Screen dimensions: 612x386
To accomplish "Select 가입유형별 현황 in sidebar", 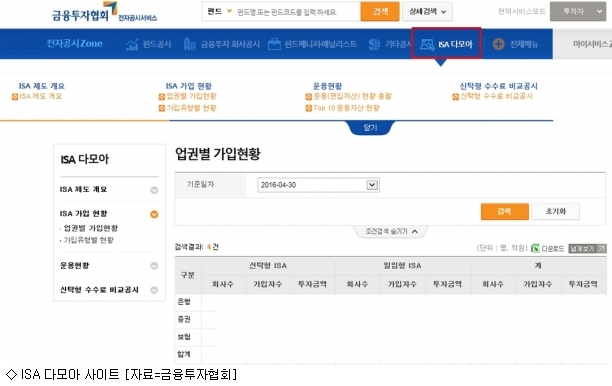I will [x=89, y=240].
